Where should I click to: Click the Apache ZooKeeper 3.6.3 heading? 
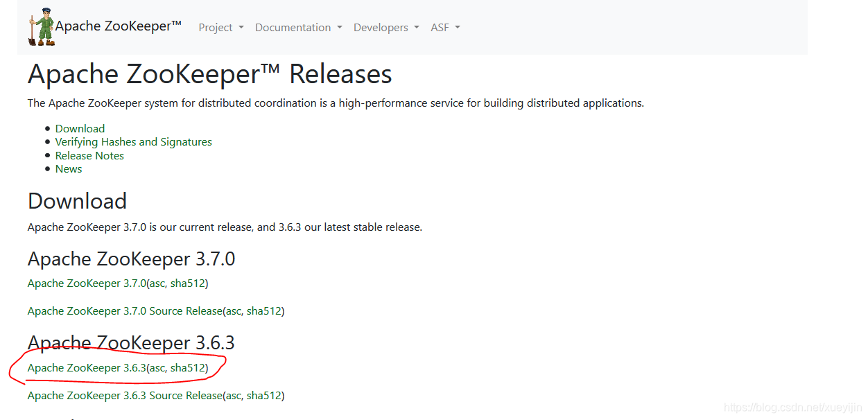coord(131,342)
